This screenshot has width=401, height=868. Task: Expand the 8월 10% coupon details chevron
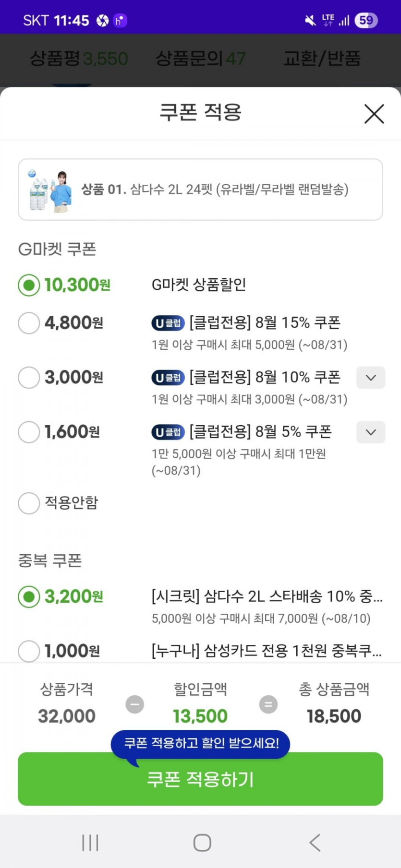pos(370,378)
